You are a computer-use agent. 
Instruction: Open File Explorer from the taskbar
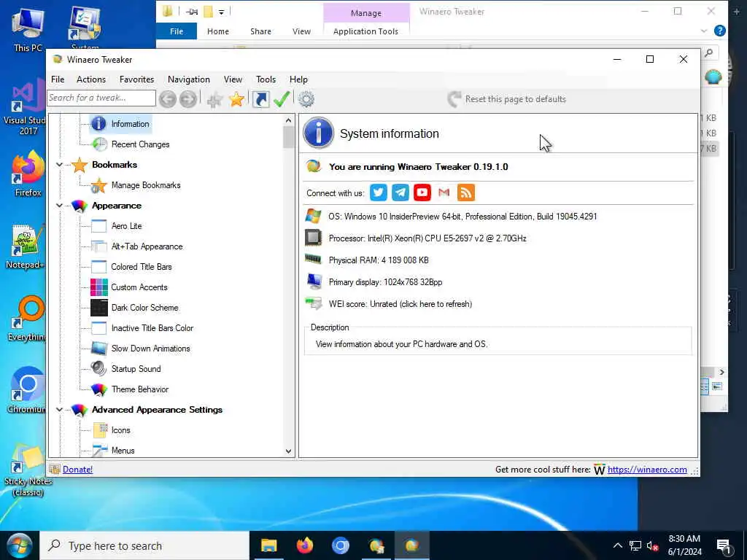[268, 545]
